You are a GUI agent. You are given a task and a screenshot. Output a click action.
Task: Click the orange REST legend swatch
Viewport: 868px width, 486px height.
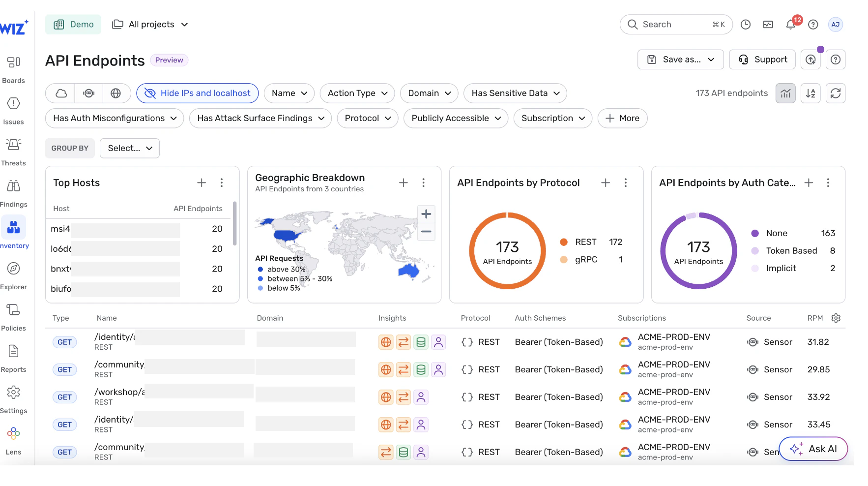click(x=564, y=242)
